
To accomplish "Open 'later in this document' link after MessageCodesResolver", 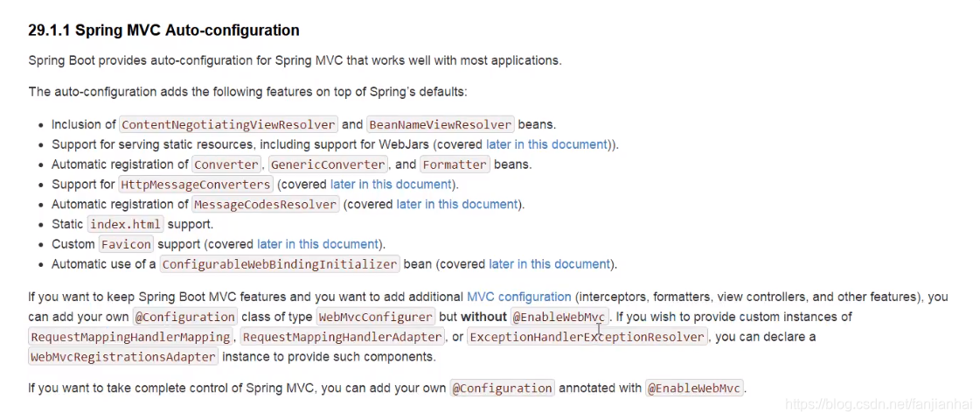I will (457, 204).
